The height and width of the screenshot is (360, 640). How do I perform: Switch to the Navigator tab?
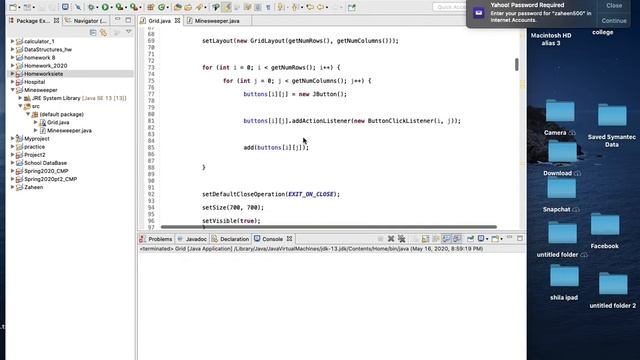pos(87,20)
